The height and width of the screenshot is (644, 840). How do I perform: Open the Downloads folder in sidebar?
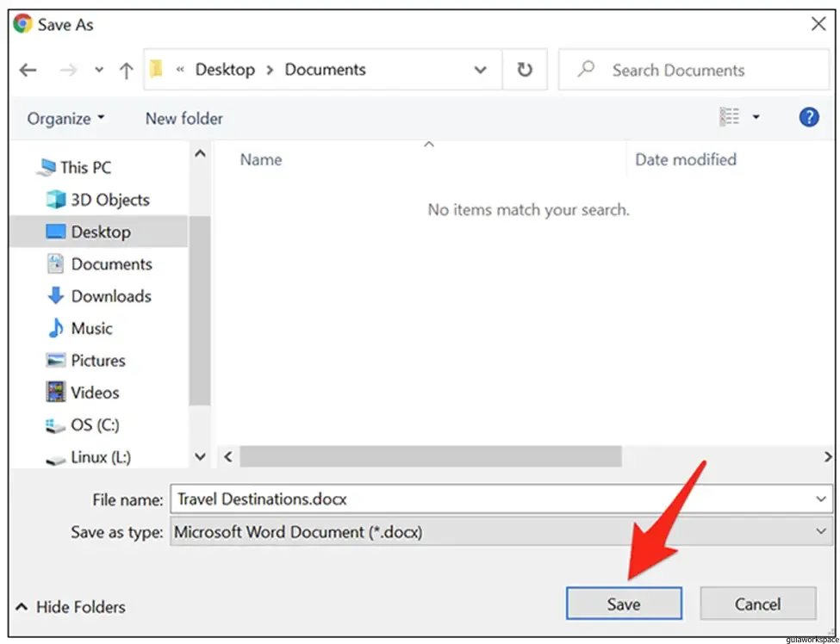click(x=110, y=296)
